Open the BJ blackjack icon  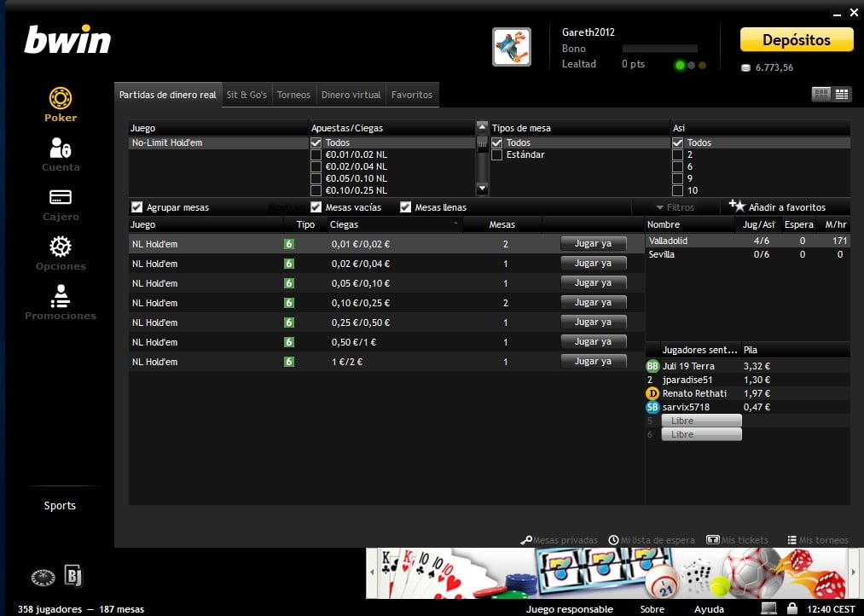[73, 576]
